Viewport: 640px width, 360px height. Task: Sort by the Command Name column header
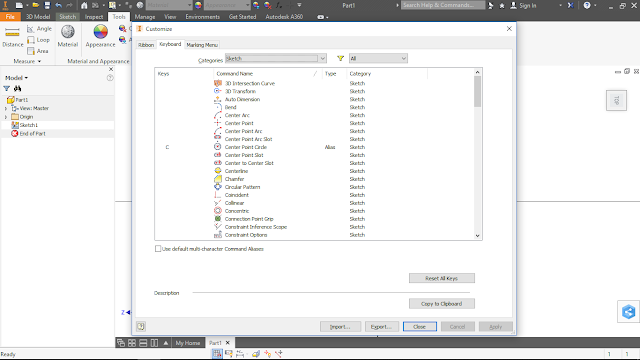coord(267,73)
